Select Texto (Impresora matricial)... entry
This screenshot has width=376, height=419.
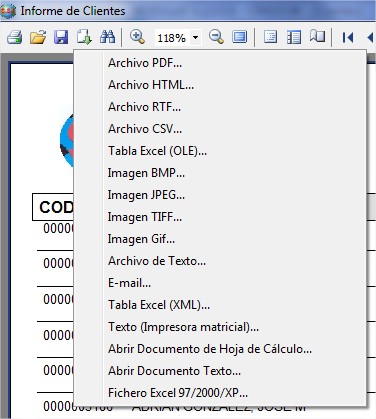(x=220, y=327)
